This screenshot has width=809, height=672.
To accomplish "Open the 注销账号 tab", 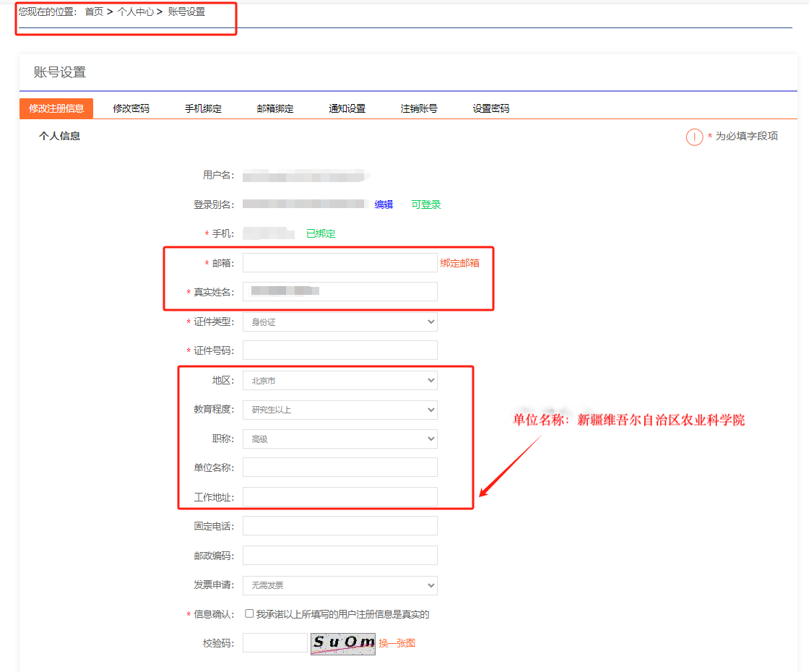I will [419, 108].
